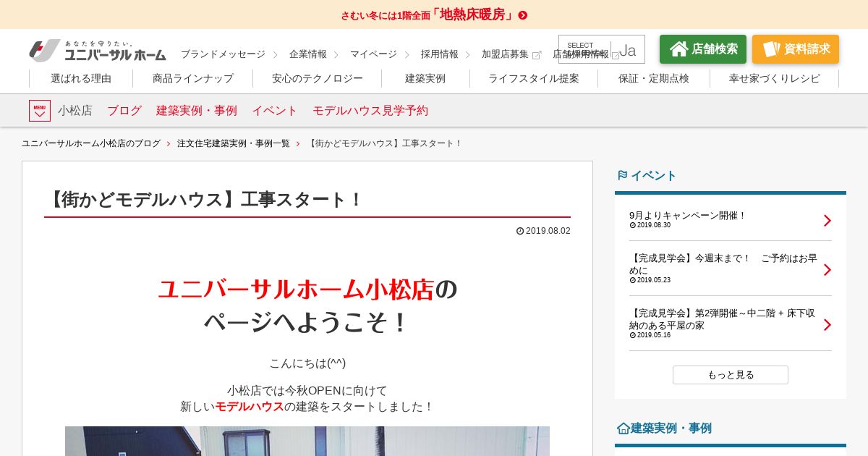Click the 地熱床暖房 top banner

coord(434,14)
